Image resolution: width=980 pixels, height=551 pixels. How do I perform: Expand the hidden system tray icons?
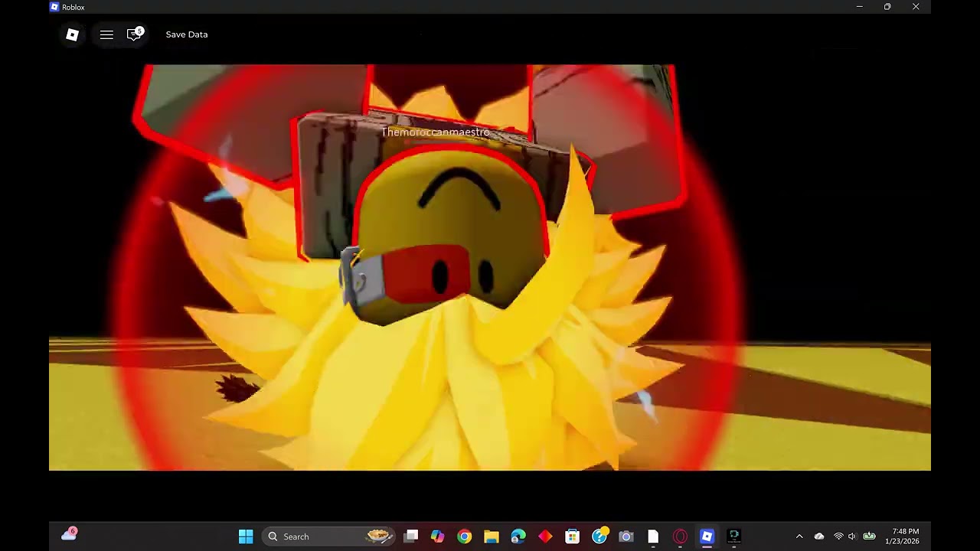(799, 536)
